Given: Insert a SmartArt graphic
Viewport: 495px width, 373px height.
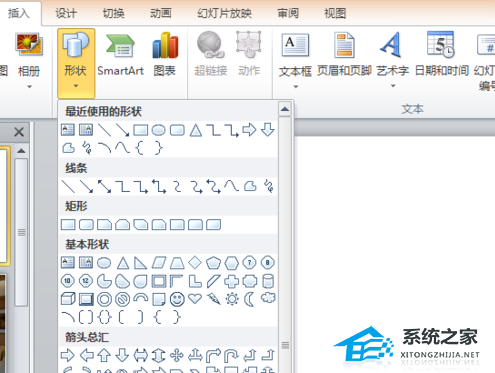Looking at the screenshot, I should pyautogui.click(x=120, y=54).
